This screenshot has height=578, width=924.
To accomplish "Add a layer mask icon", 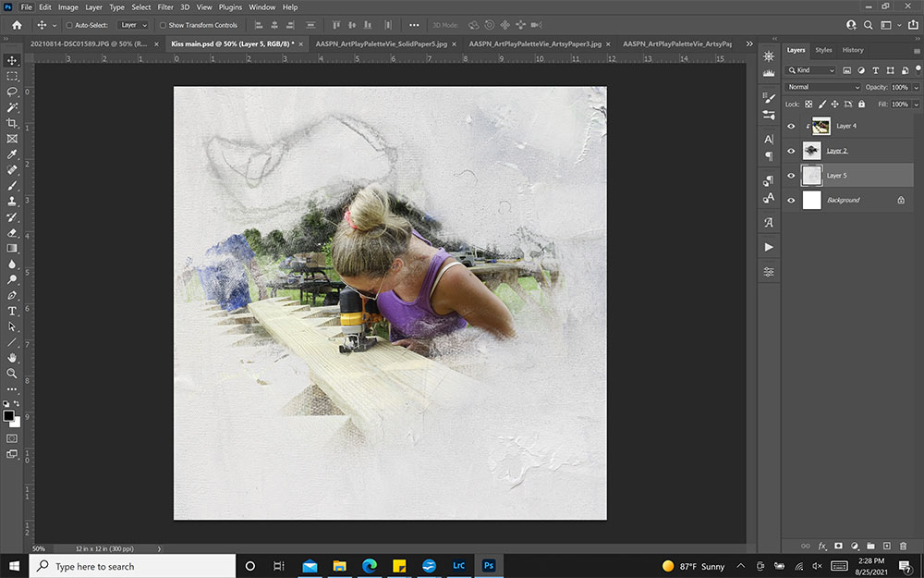I will (838, 547).
